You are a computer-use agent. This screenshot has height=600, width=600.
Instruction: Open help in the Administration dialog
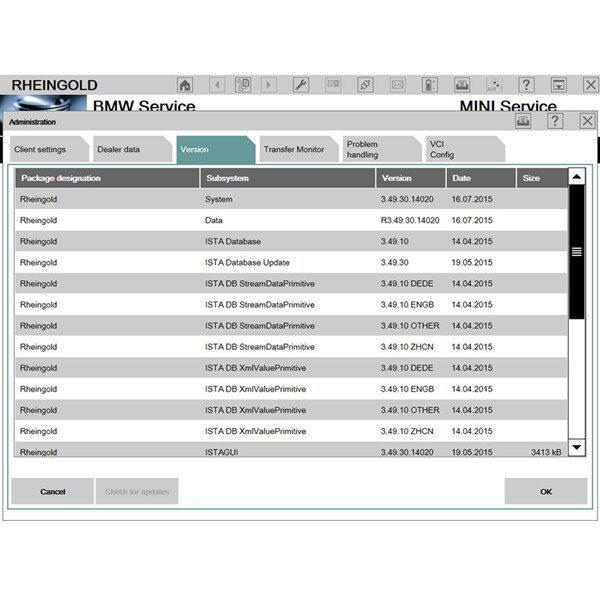pyautogui.click(x=555, y=121)
